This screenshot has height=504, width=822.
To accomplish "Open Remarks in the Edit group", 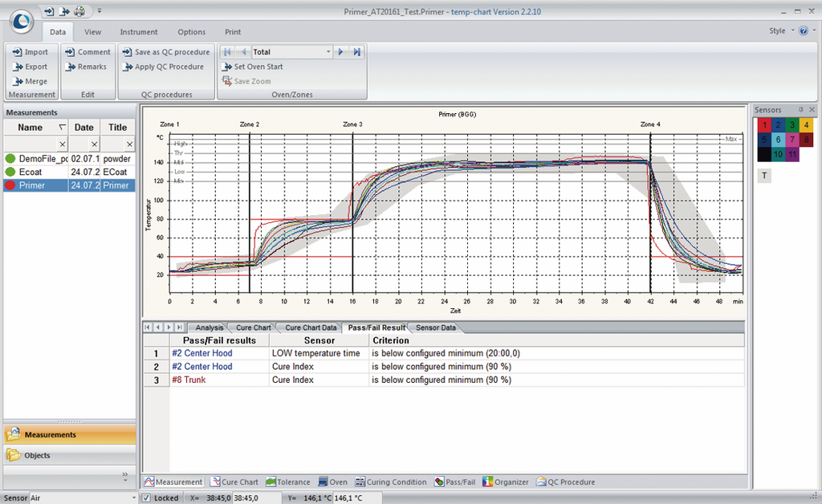I will pyautogui.click(x=86, y=67).
